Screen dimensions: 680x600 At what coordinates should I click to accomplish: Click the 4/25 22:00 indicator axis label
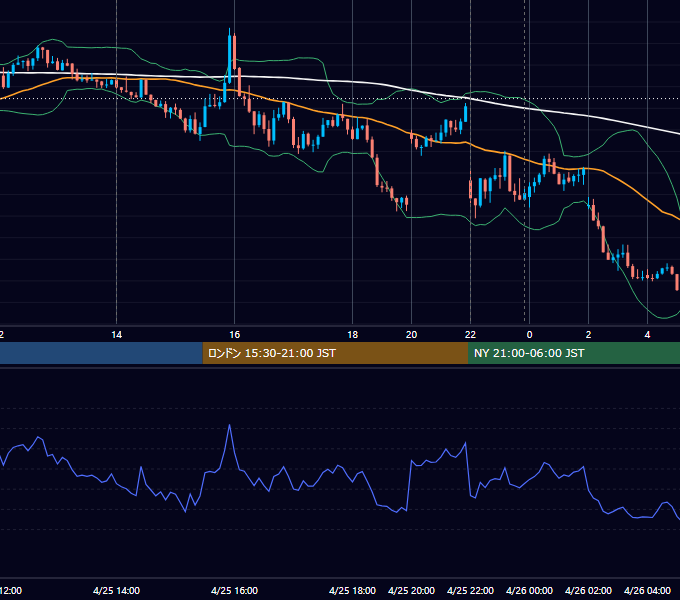(471, 590)
